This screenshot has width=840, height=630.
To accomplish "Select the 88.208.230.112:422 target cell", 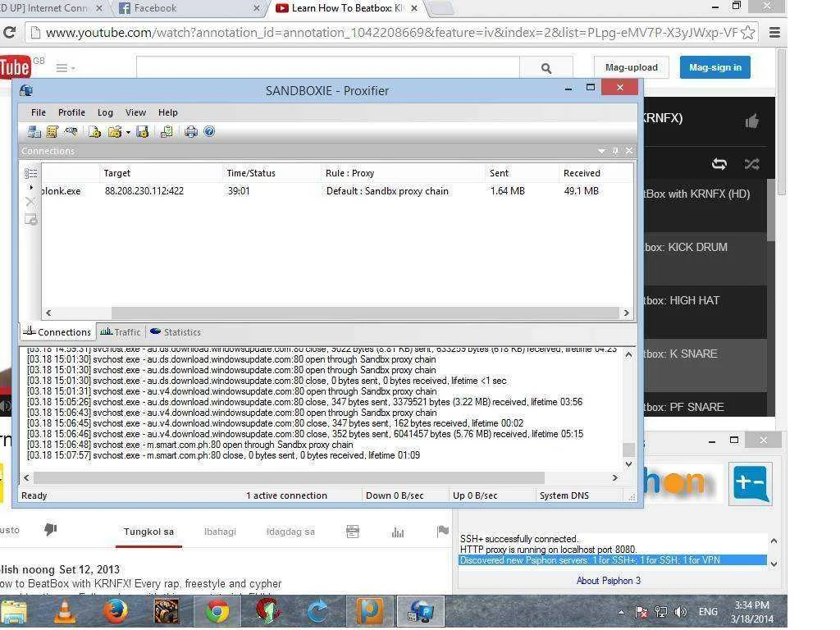I will point(144,191).
